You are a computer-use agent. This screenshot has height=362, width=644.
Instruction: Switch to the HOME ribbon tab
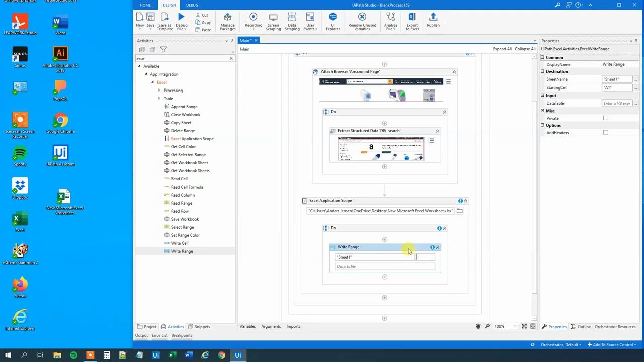coord(145,5)
